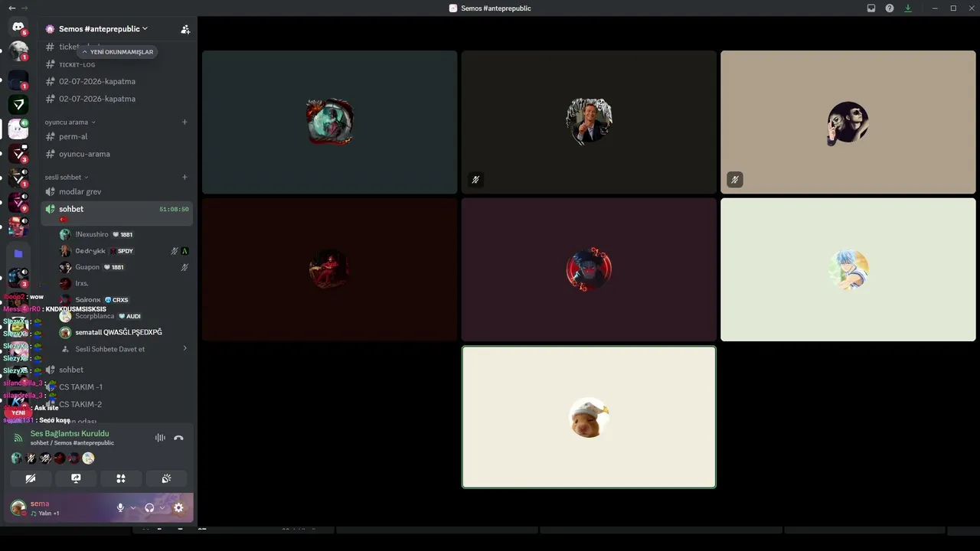Focus the tile with man in suit avatar
The width and height of the screenshot is (980, 551).
(589, 122)
